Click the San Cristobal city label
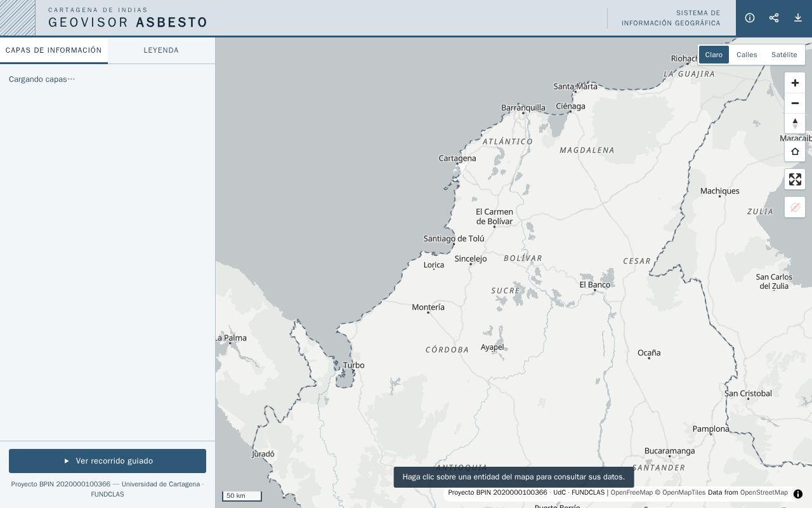Viewport: 812px width, 508px height. tap(749, 394)
